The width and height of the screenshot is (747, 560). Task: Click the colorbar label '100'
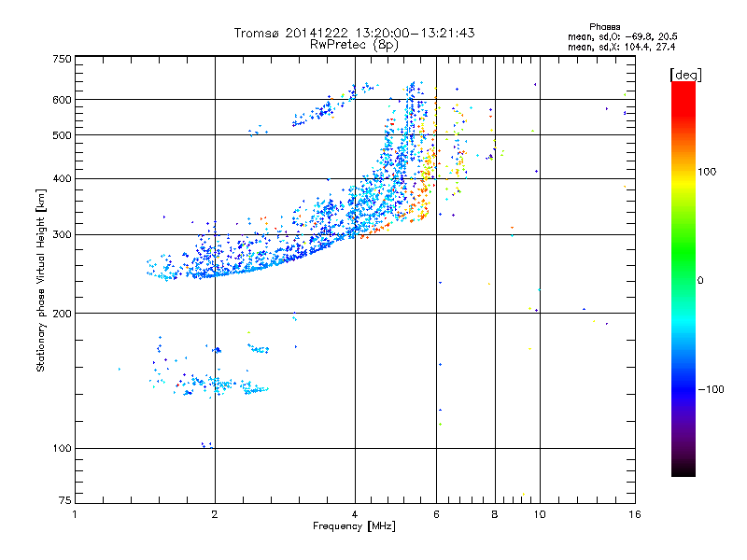pos(707,172)
